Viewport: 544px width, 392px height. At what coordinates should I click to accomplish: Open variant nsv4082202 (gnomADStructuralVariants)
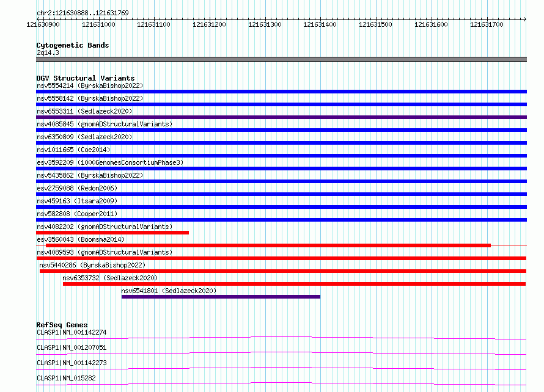(x=105, y=227)
